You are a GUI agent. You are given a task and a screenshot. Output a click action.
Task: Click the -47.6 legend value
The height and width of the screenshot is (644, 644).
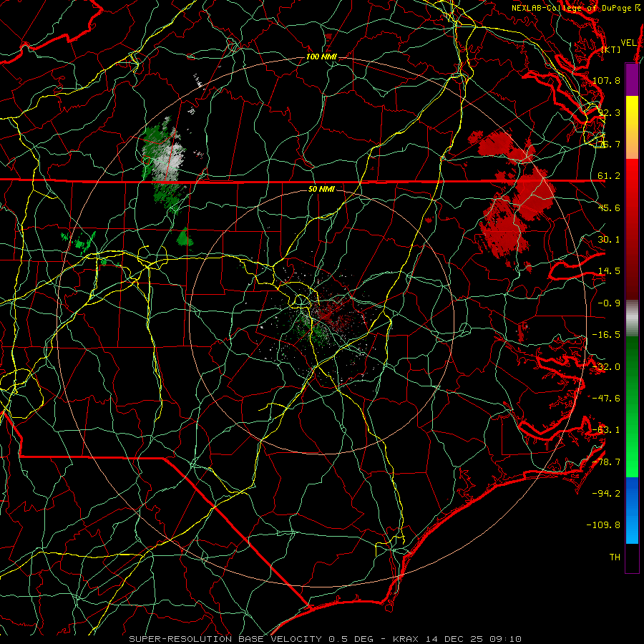(x=606, y=399)
